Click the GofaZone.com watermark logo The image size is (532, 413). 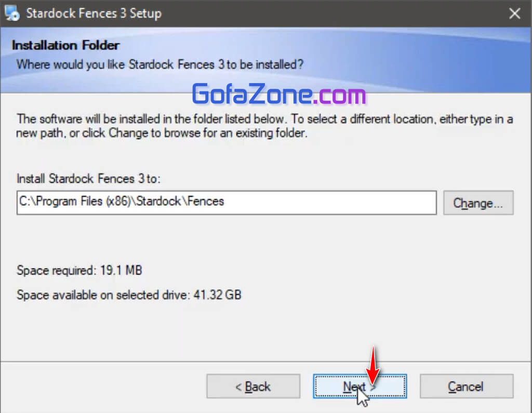[x=279, y=95]
